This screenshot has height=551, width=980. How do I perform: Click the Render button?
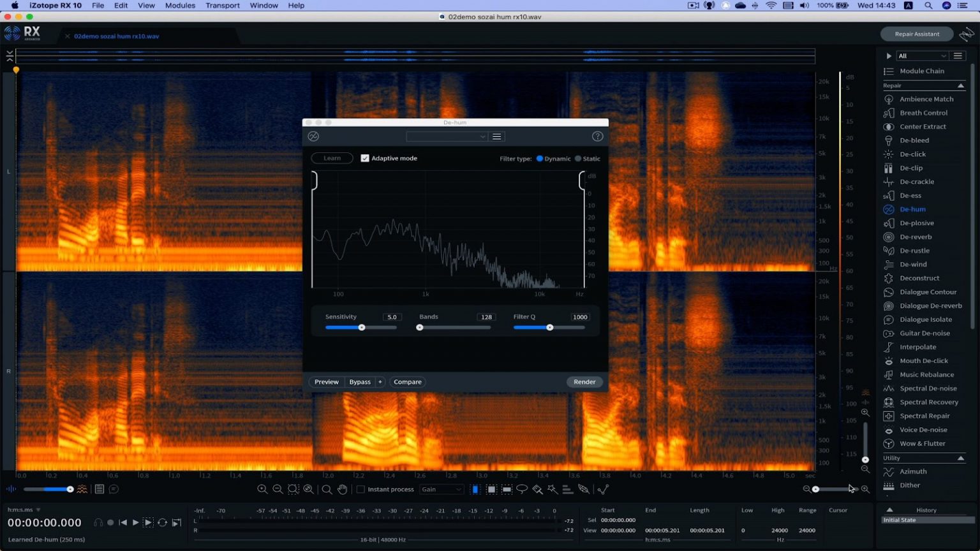(584, 381)
